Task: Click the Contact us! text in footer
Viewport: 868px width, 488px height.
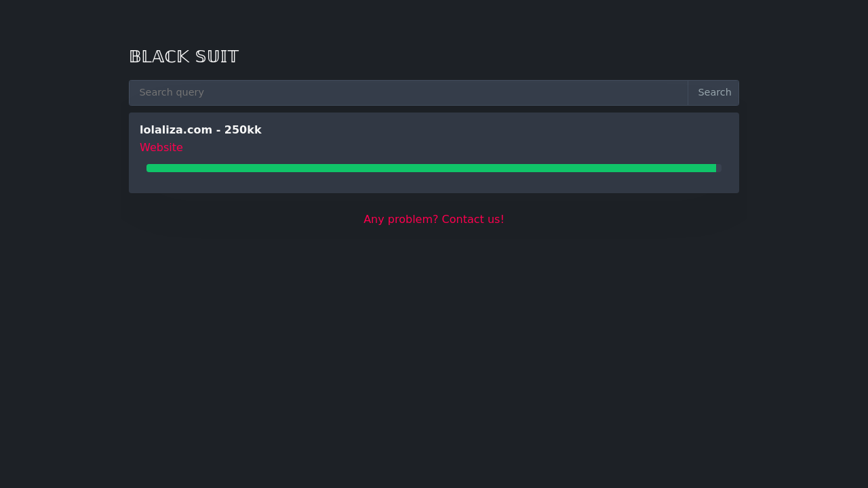Action: click(473, 220)
